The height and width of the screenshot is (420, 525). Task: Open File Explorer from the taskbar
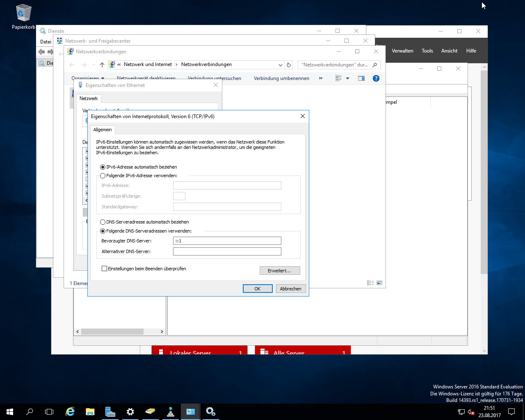pyautogui.click(x=90, y=411)
